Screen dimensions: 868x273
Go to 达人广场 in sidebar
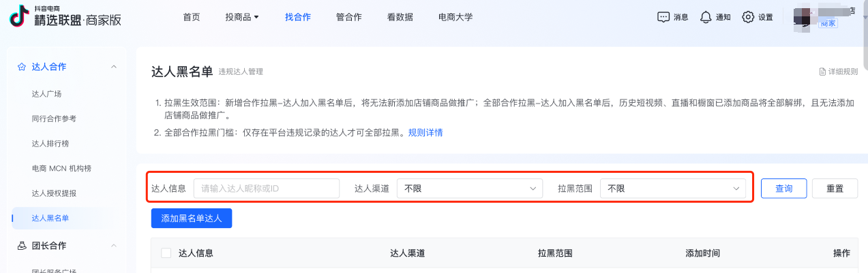point(51,94)
